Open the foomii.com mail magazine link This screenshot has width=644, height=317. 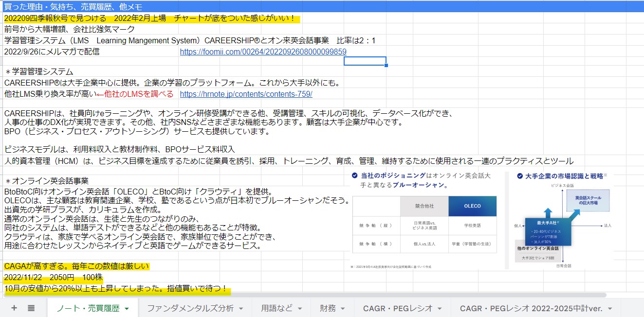click(x=263, y=52)
